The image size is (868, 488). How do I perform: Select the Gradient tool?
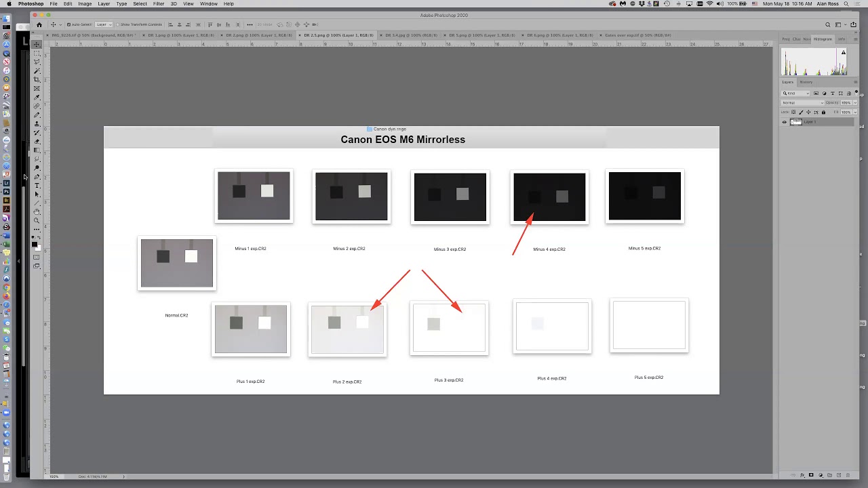click(x=37, y=149)
